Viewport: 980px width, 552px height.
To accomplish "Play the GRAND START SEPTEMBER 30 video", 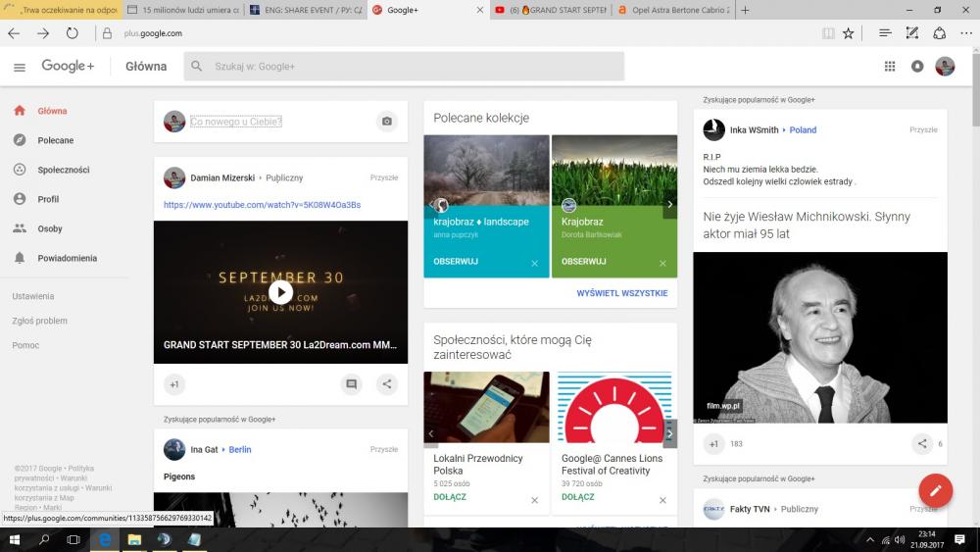I will (x=281, y=291).
